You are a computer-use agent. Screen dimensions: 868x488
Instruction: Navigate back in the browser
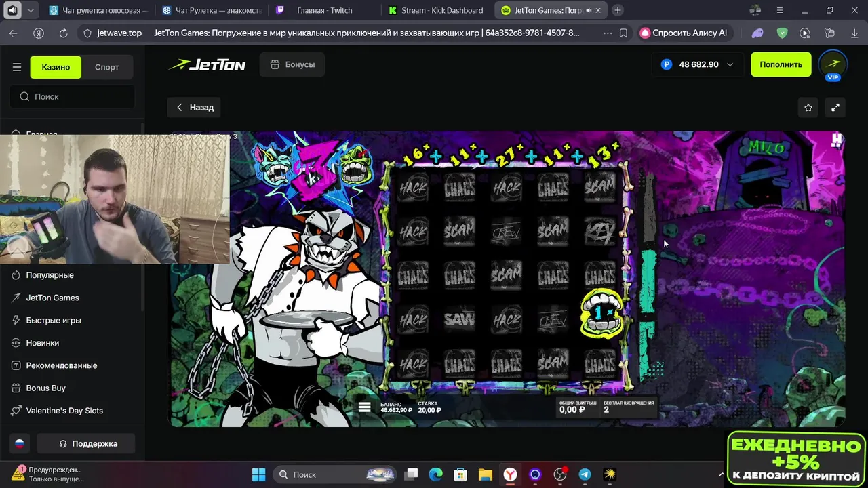(14, 33)
